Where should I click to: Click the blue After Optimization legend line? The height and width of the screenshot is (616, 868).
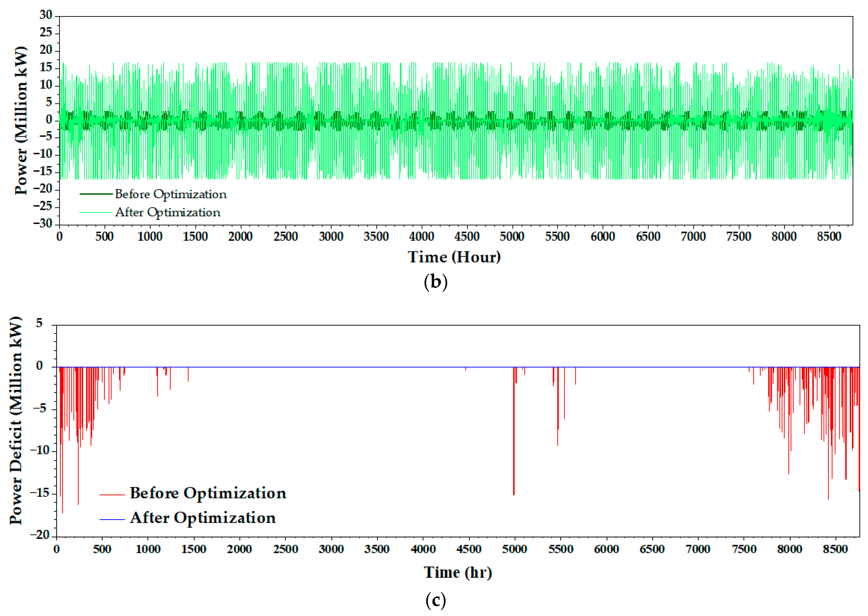pyautogui.click(x=112, y=519)
